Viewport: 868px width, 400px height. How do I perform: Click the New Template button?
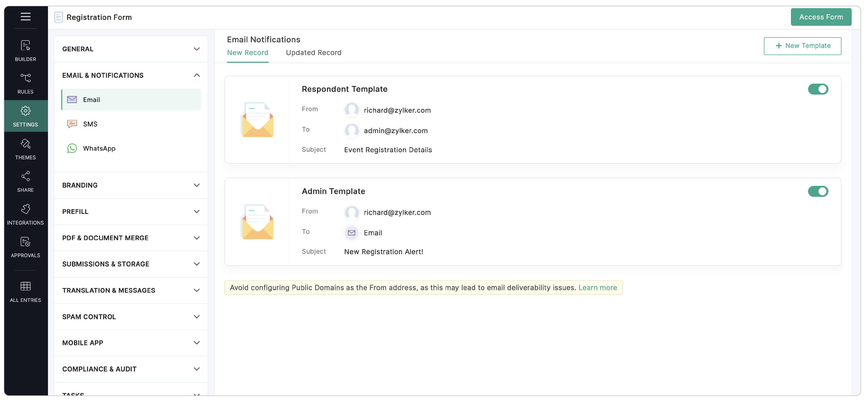pos(802,46)
